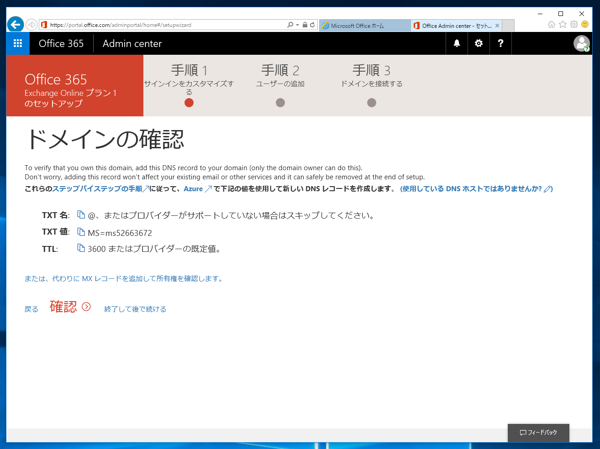Image resolution: width=600 pixels, height=449 pixels.
Task: Copy the TXT name value icon
Action: point(81,215)
